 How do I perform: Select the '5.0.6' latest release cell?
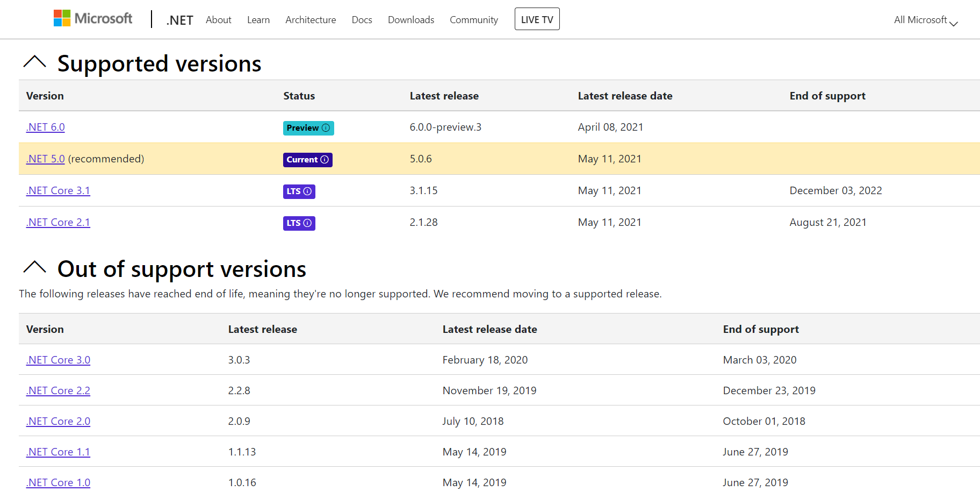point(421,159)
